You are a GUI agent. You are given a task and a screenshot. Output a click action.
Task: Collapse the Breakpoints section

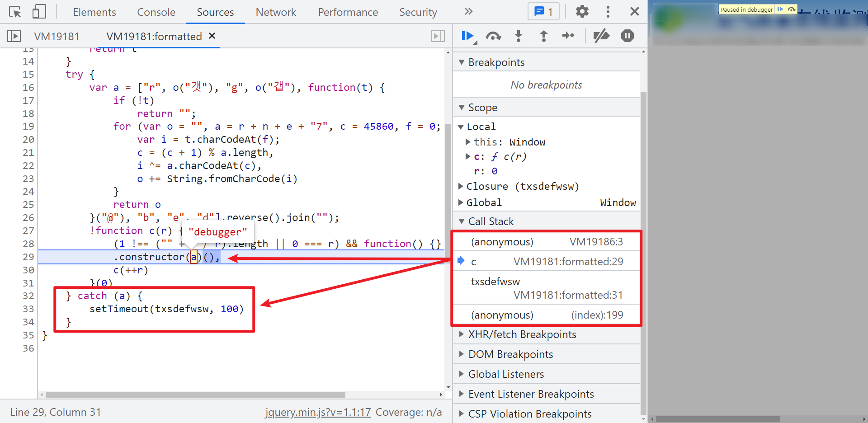pos(546,62)
